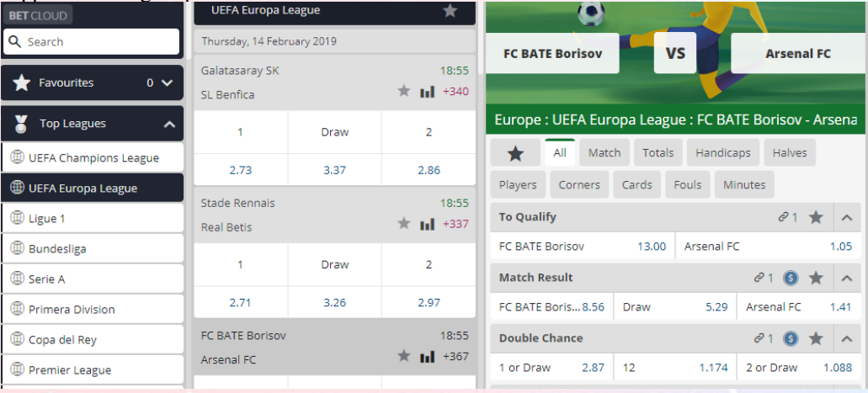Viewport: 868px width, 393px height.
Task: Click the globe icon next to Serie A
Action: point(17,279)
